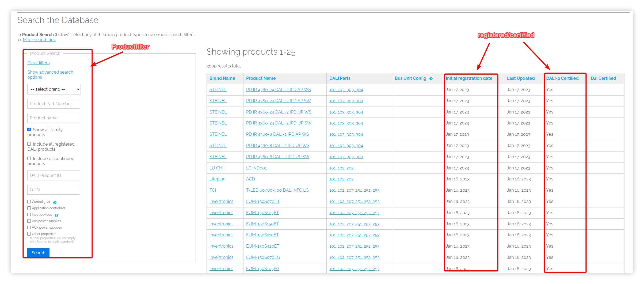Viewport: 644px width, 284px height.
Task: Open product PD IR 4360-8 DALI-2 IPD UP WS
Action: tap(277, 145)
